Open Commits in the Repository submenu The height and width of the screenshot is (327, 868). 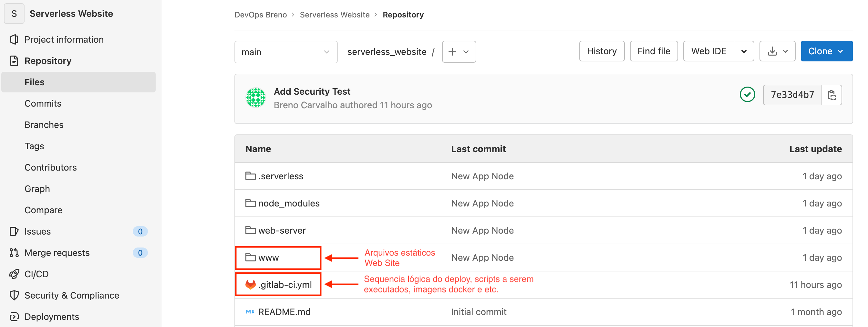[43, 103]
